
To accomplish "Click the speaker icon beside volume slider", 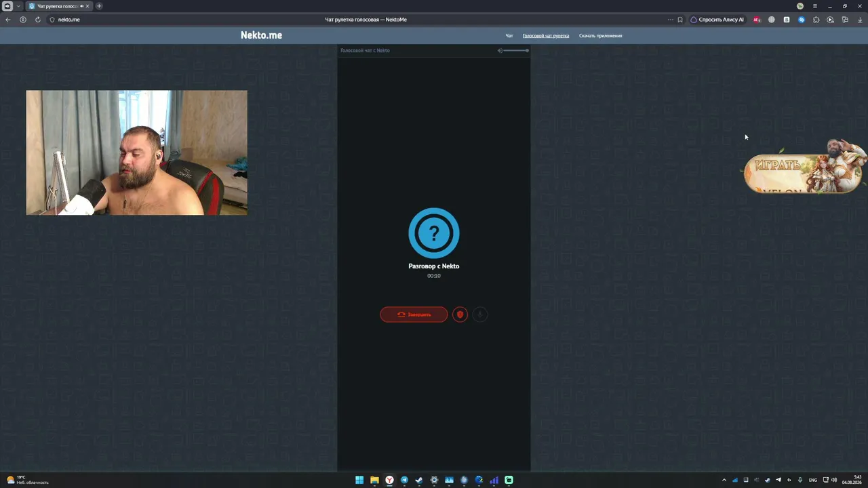I will click(500, 50).
